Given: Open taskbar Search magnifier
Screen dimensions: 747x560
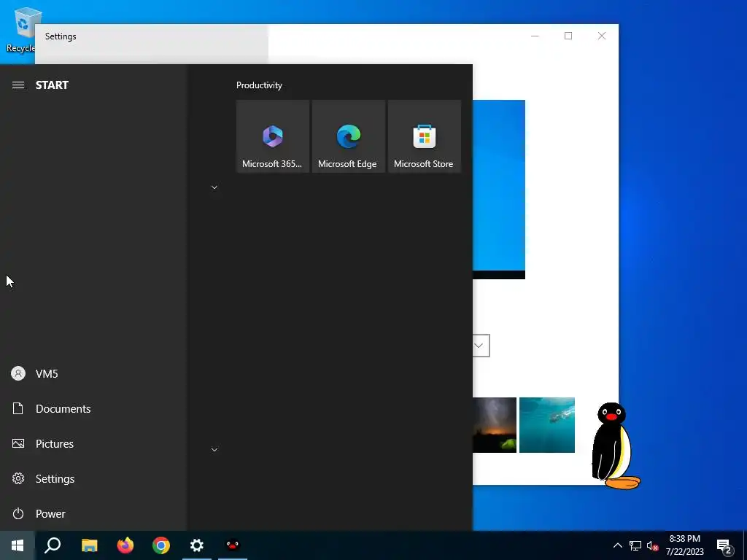Looking at the screenshot, I should tap(53, 545).
